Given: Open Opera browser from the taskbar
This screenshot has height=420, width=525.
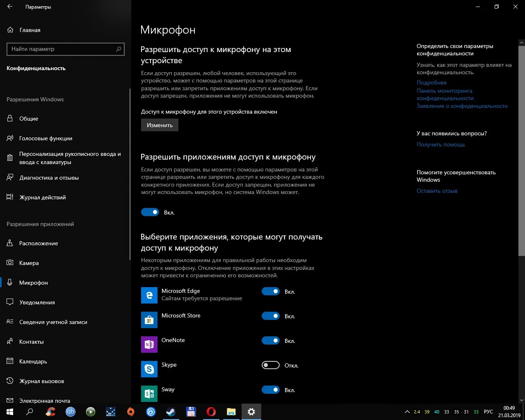Looking at the screenshot, I should coord(211,412).
